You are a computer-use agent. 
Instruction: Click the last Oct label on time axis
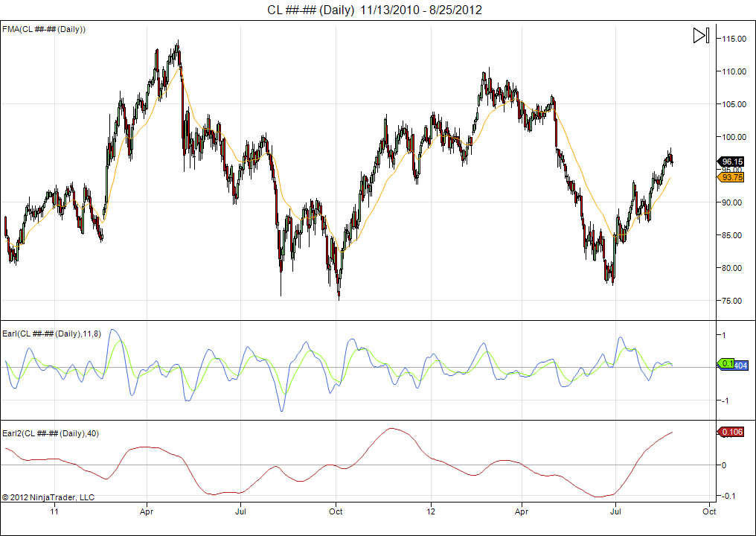click(709, 512)
